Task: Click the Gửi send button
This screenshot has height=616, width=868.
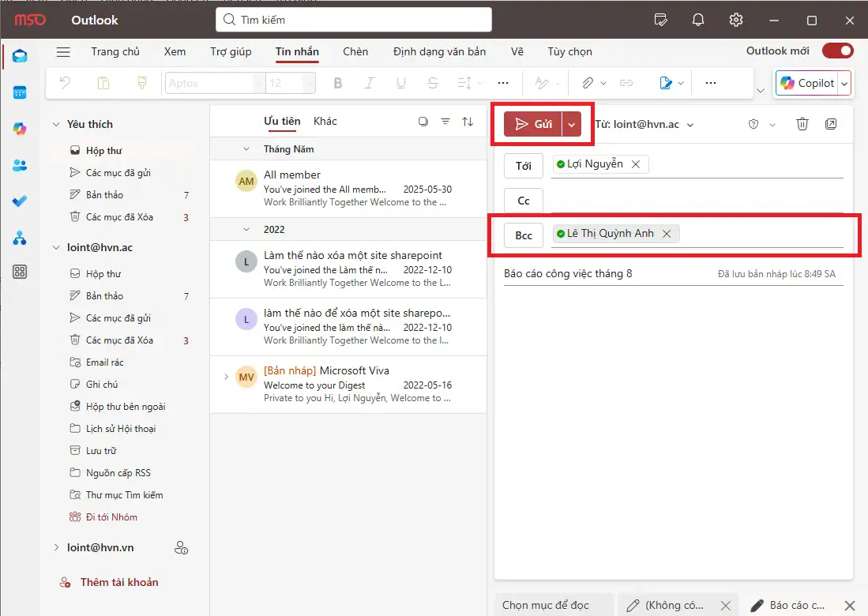Action: [533, 124]
